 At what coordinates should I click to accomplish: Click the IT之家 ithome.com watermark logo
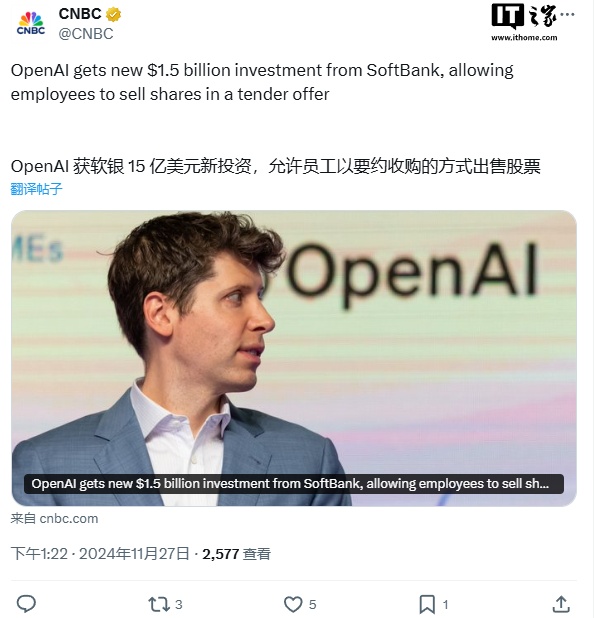coord(524,22)
